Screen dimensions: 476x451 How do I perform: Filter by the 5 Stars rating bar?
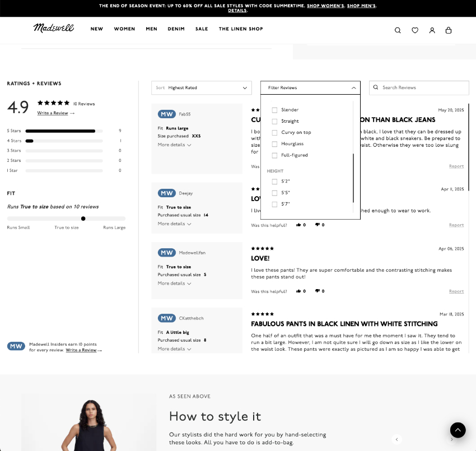coord(64,131)
